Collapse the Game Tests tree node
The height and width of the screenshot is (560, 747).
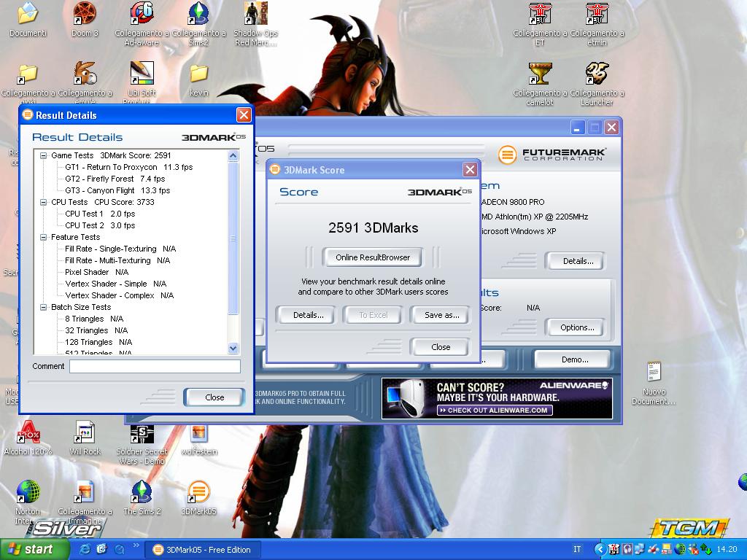coord(44,155)
